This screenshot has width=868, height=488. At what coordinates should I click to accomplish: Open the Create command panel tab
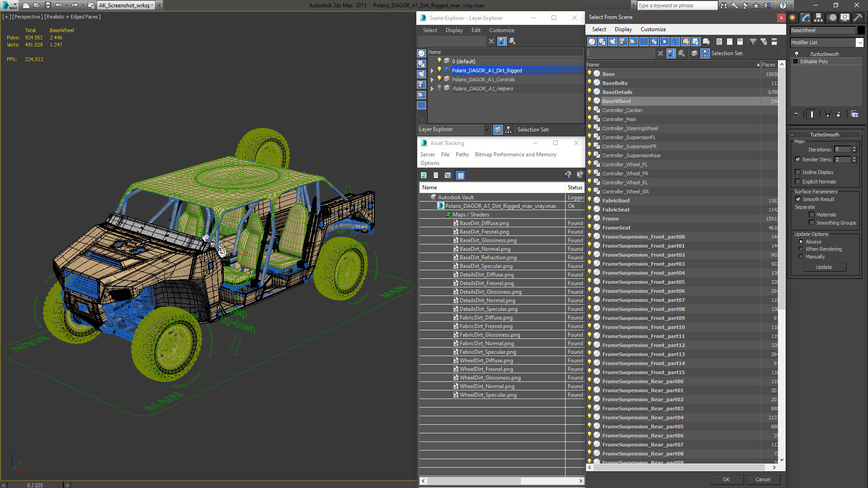(x=793, y=18)
